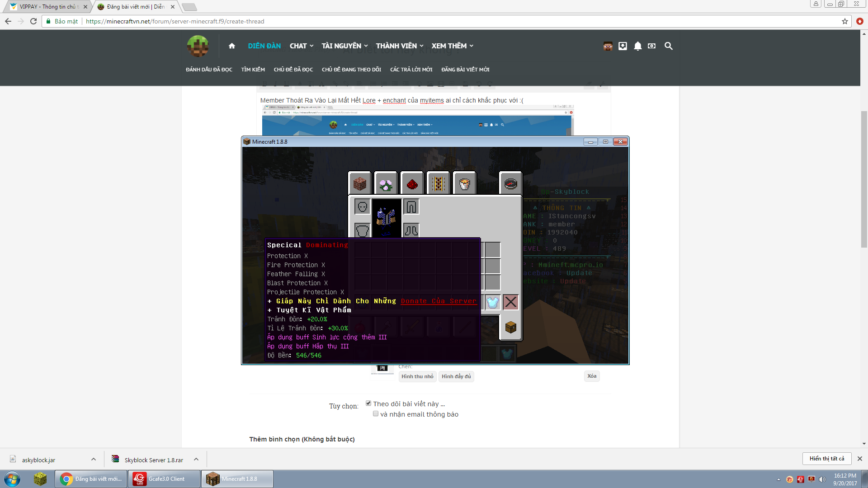The height and width of the screenshot is (488, 868).
Task: Bookmark page with the star icon
Action: (844, 21)
